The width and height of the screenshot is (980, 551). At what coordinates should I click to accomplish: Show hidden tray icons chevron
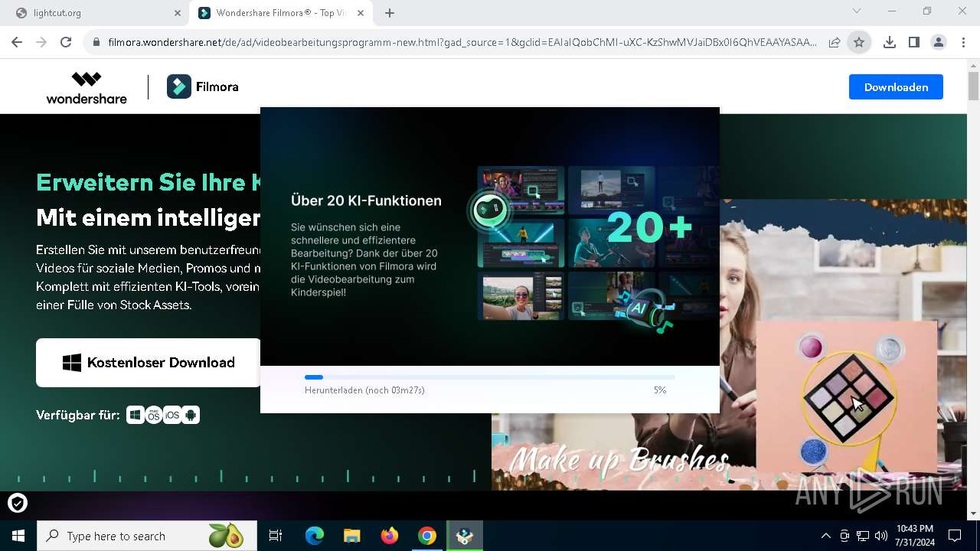pyautogui.click(x=825, y=536)
